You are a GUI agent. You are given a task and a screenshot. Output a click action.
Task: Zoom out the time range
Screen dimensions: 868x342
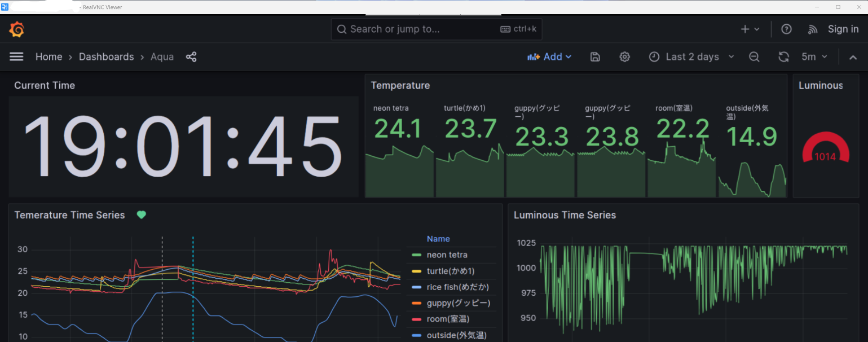coord(754,57)
